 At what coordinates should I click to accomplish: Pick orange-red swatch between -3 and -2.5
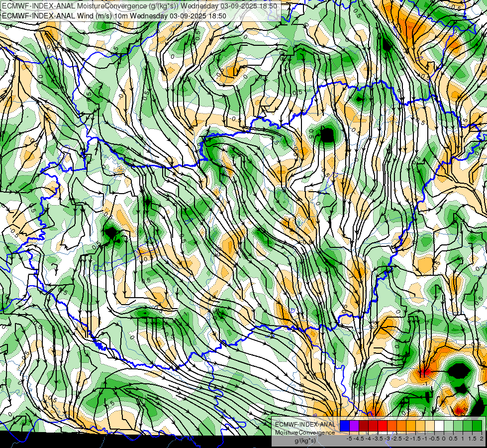pyautogui.click(x=392, y=426)
